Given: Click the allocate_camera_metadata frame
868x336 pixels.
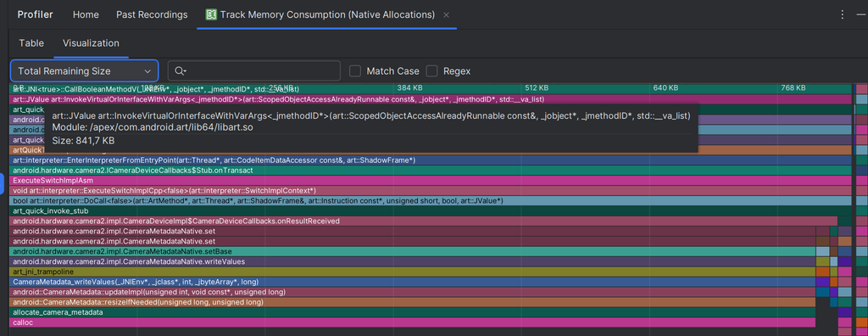Looking at the screenshot, I should tap(413, 312).
